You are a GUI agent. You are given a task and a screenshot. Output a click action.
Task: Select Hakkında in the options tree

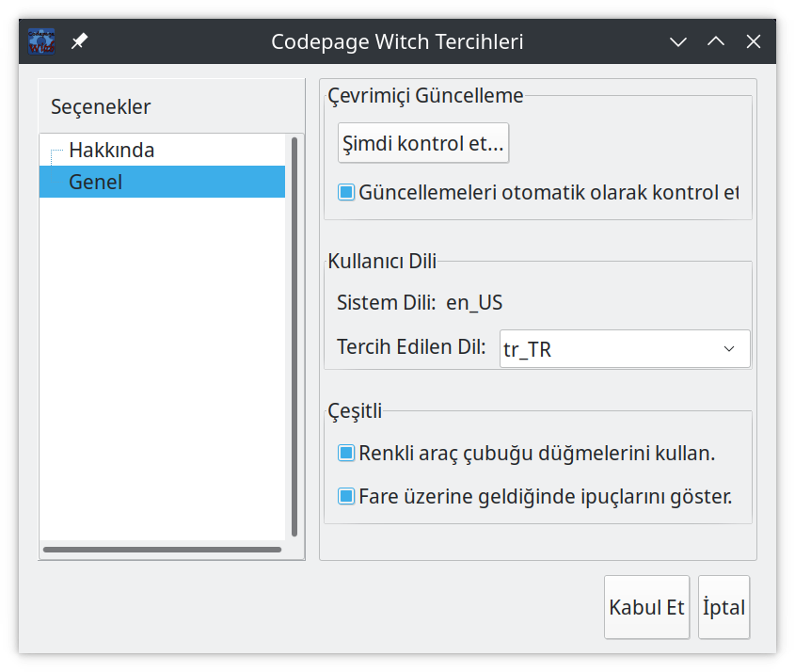(111, 151)
